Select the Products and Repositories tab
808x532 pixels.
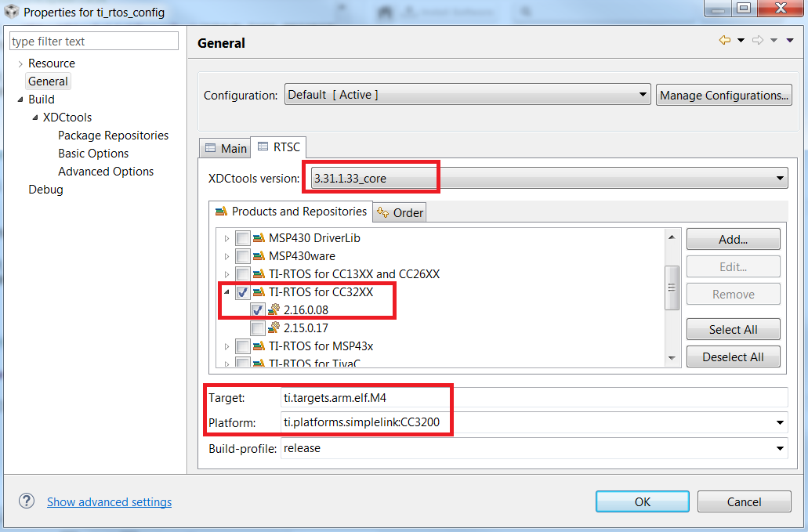pos(291,212)
